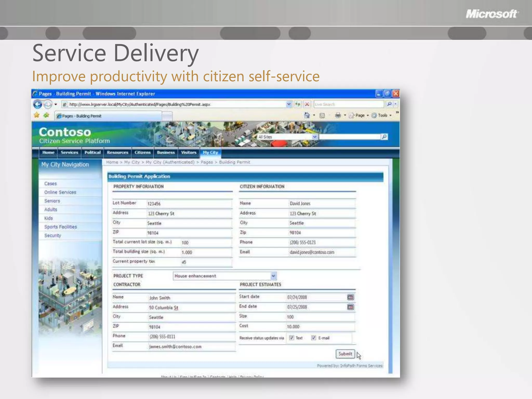
Task: Click the Seniors sidebar link
Action: (x=52, y=201)
